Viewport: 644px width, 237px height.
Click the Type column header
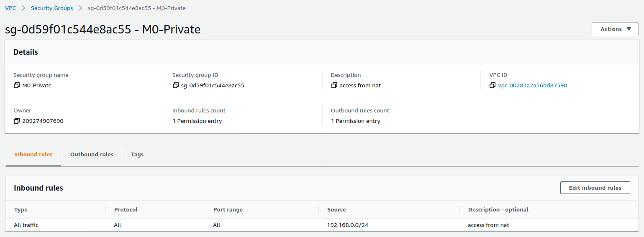click(21, 210)
